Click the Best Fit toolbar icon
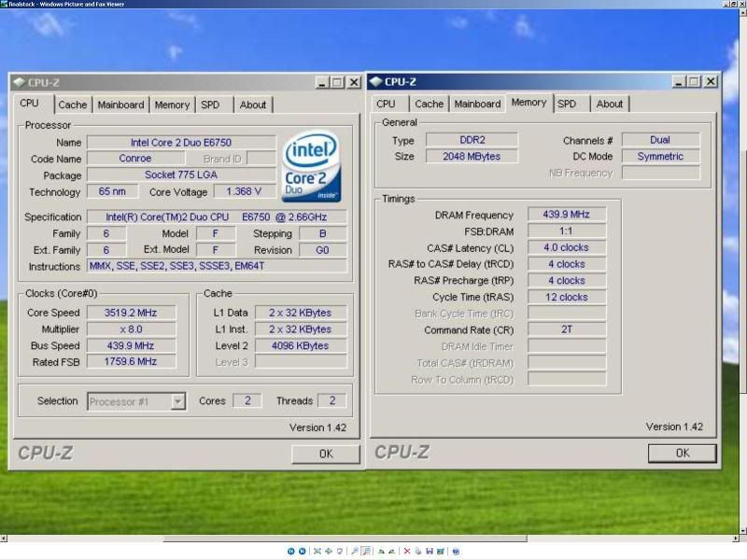 317,551
